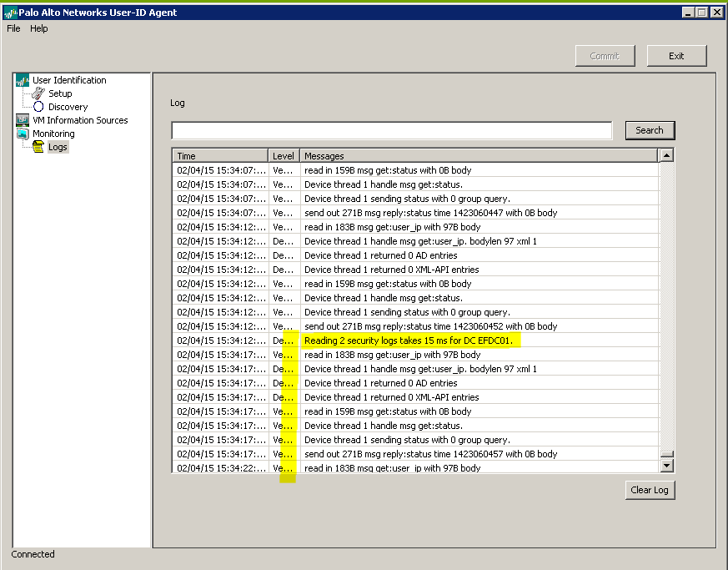Click the Setup wrench icon
This screenshot has height=570, width=728.
38,93
